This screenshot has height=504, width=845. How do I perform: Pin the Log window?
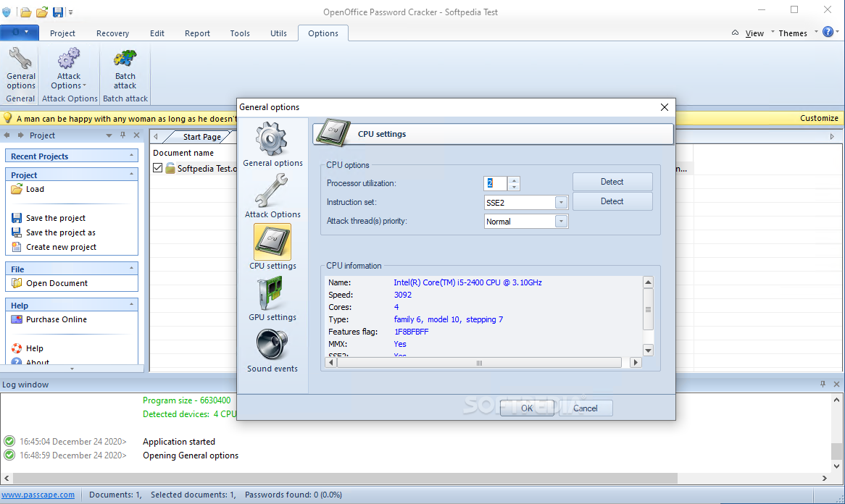823,384
